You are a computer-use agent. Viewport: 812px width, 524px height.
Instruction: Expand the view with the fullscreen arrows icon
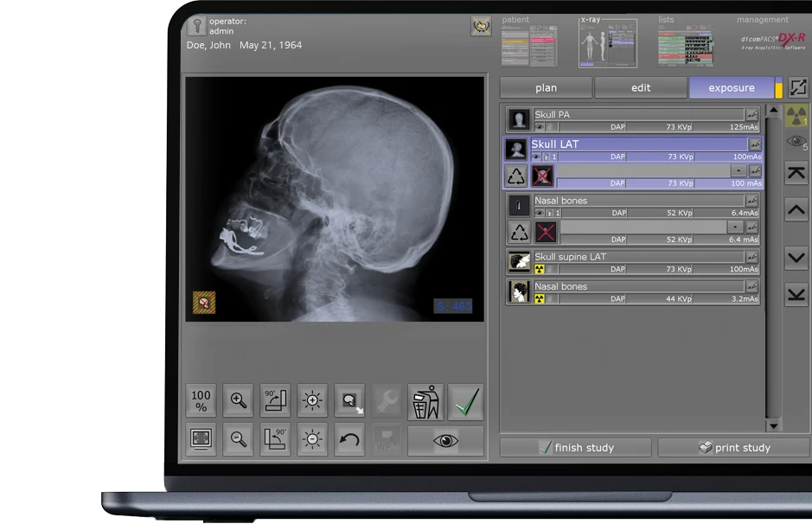(798, 87)
